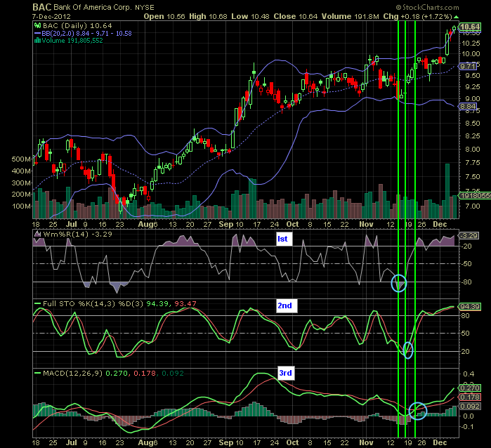The width and height of the screenshot is (491, 448).
Task: Click the 9.71 middle band price tag
Action: point(468,67)
